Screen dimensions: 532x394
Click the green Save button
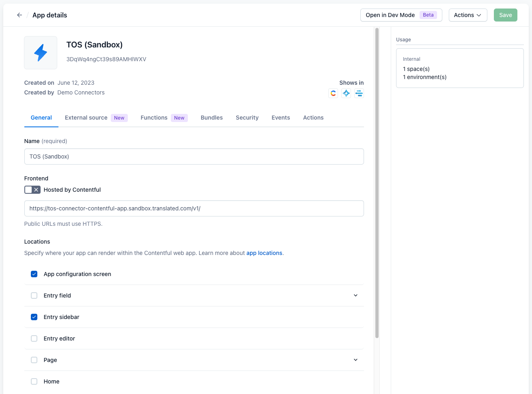click(x=506, y=15)
